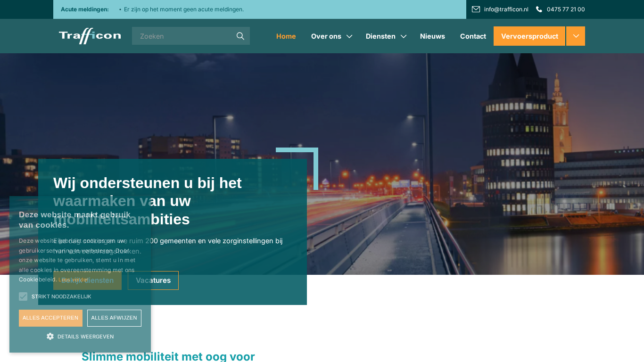Click the Trafficon logo
The height and width of the screenshot is (362, 644).
coord(90,36)
